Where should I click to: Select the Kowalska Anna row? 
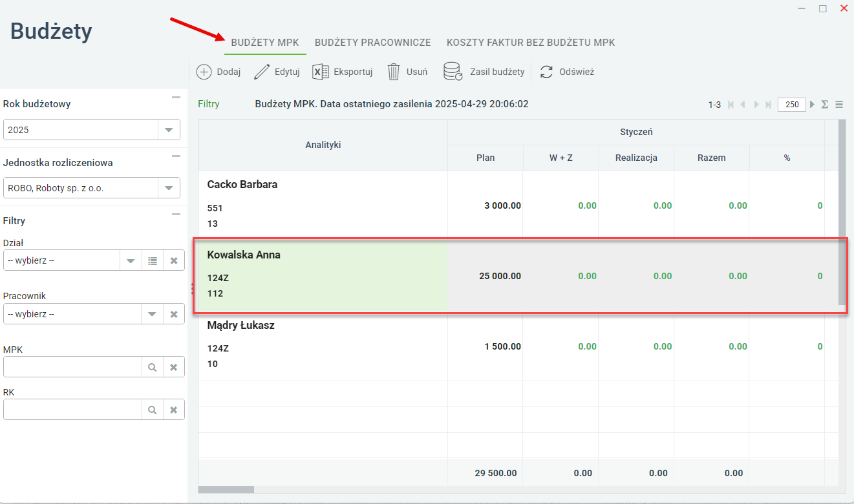(518, 276)
